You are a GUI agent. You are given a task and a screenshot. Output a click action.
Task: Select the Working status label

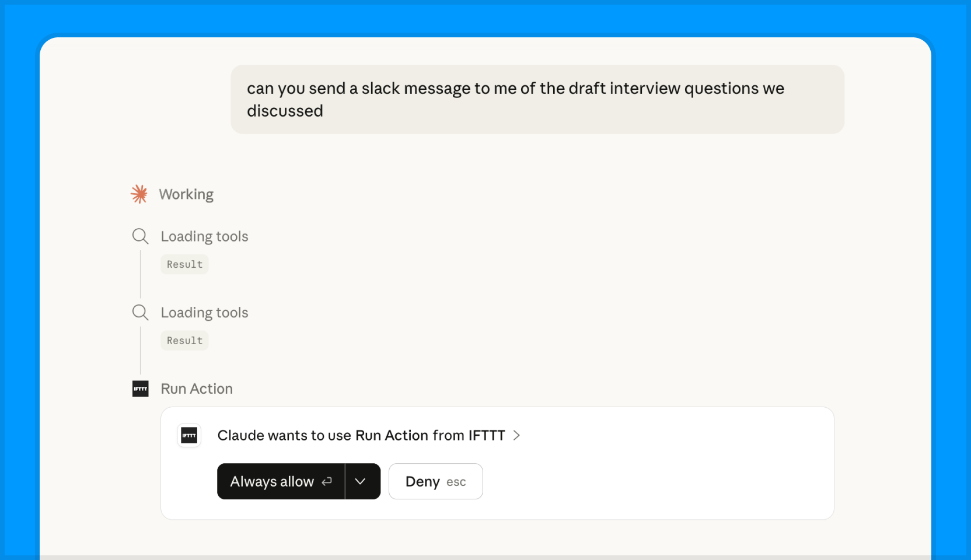pyautogui.click(x=186, y=194)
